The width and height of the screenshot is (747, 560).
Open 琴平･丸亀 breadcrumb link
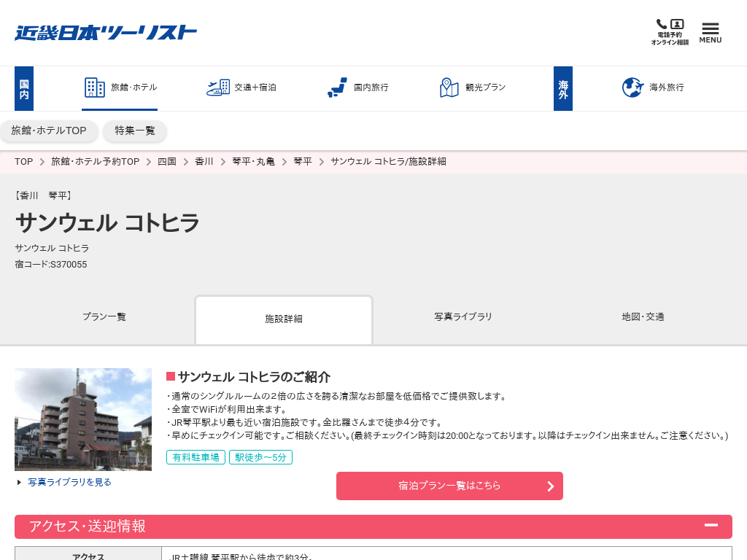coord(253,161)
